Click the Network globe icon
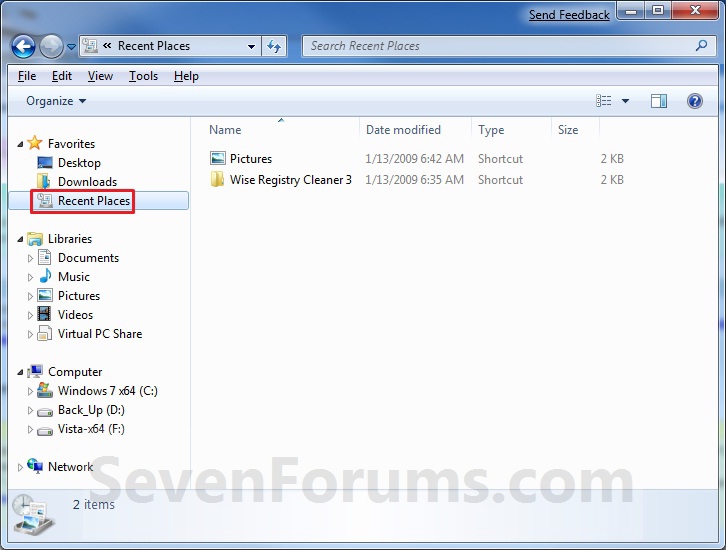The image size is (726, 550). coord(35,465)
